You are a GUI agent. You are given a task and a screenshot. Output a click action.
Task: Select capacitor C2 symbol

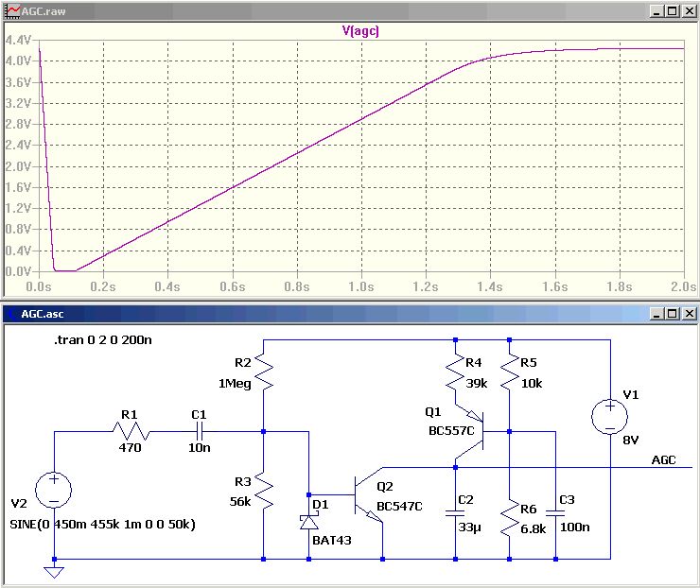(455, 513)
